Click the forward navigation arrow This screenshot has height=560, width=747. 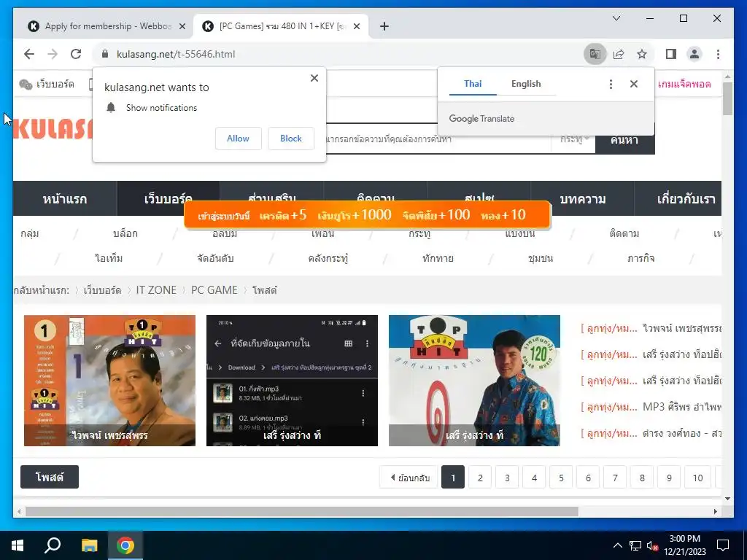53,54
